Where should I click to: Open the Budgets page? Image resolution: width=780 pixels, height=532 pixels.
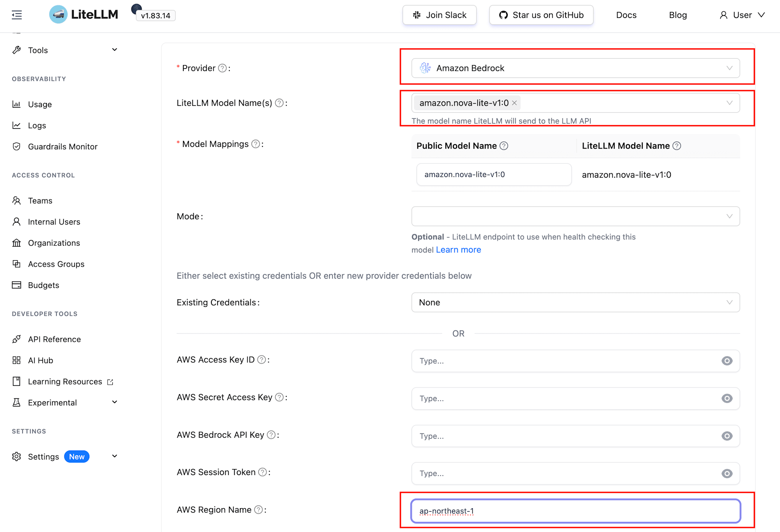click(x=44, y=285)
